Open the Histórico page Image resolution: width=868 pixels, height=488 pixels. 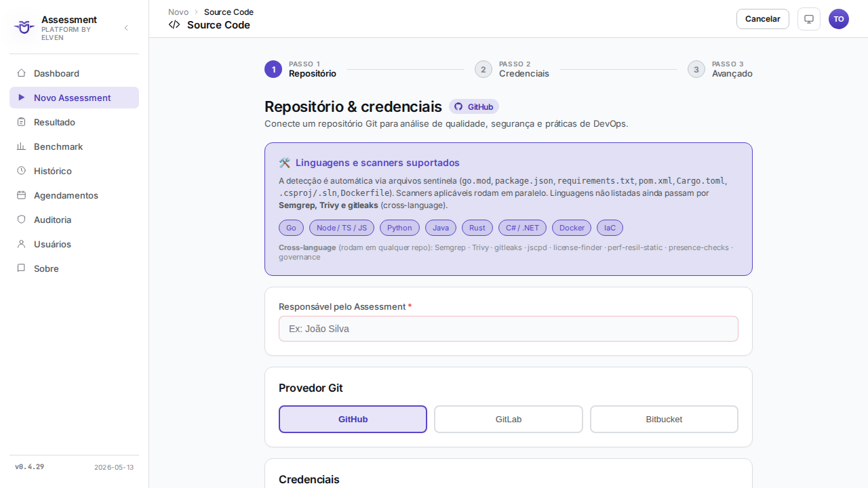74,171
